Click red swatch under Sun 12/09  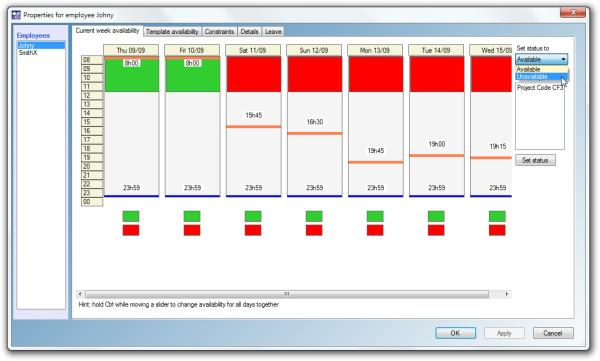pyautogui.click(x=314, y=230)
